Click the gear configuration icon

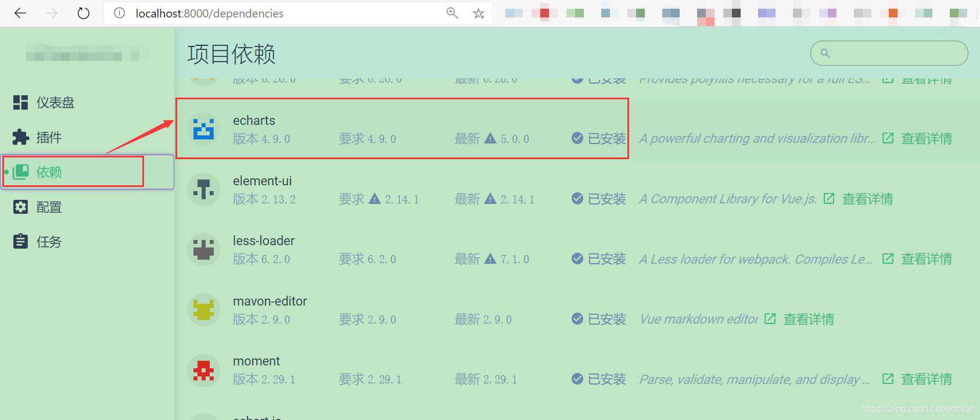click(20, 207)
